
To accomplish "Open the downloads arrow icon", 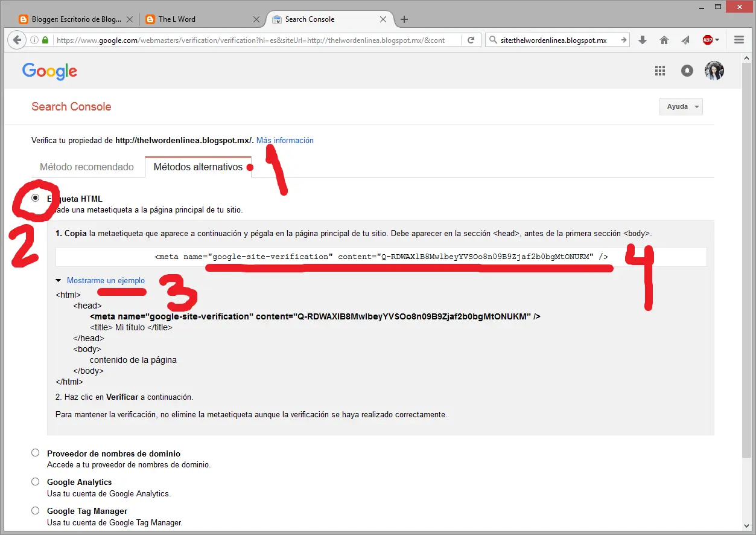I will tap(643, 40).
